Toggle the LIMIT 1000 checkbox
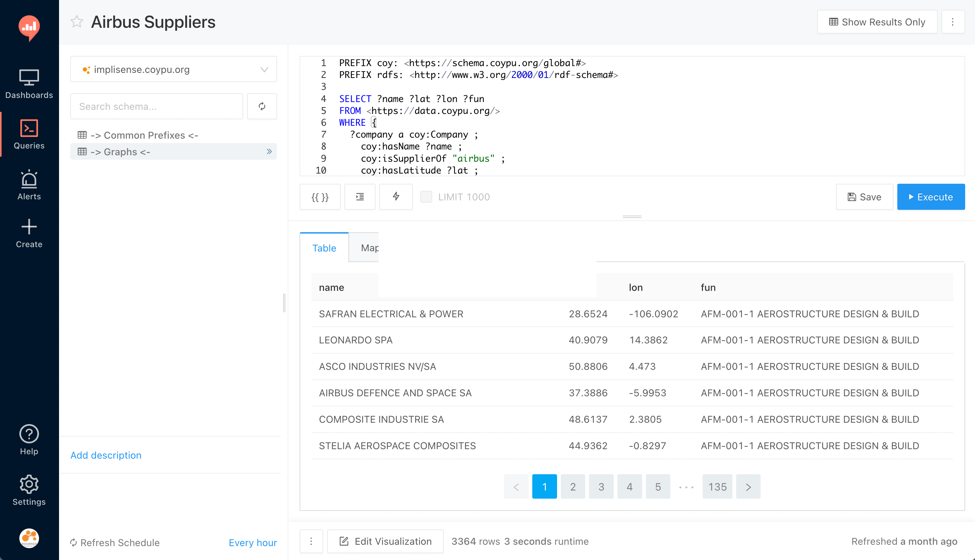Viewport: 975px width, 560px height. click(426, 197)
